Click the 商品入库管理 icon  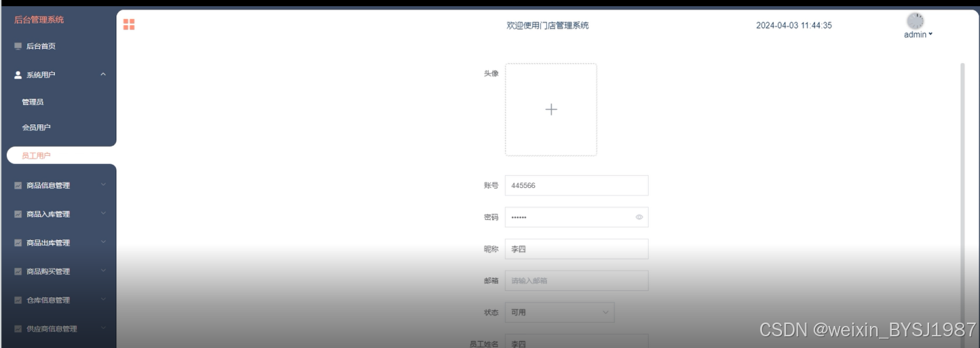[18, 214]
